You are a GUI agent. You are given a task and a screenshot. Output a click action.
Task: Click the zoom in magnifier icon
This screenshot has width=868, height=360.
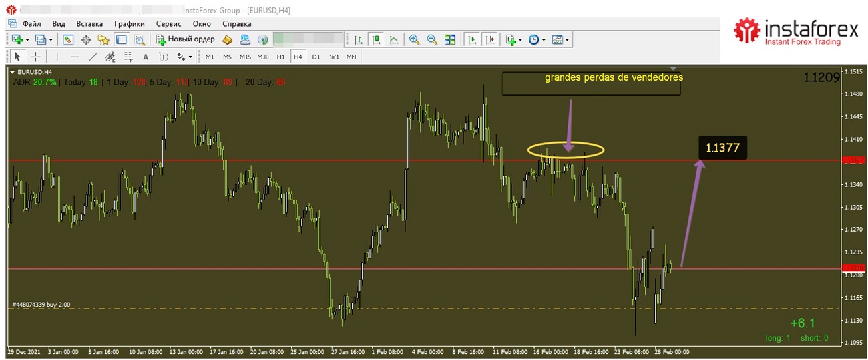(x=415, y=40)
